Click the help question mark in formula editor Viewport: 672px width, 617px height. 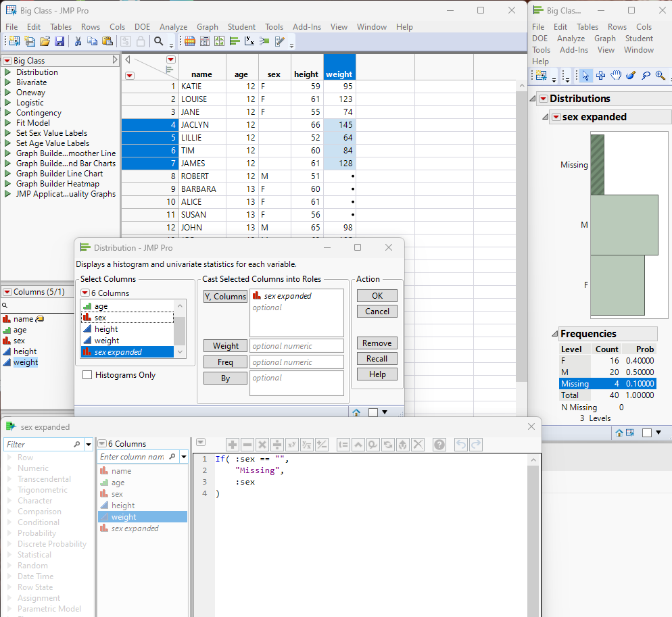(x=439, y=444)
